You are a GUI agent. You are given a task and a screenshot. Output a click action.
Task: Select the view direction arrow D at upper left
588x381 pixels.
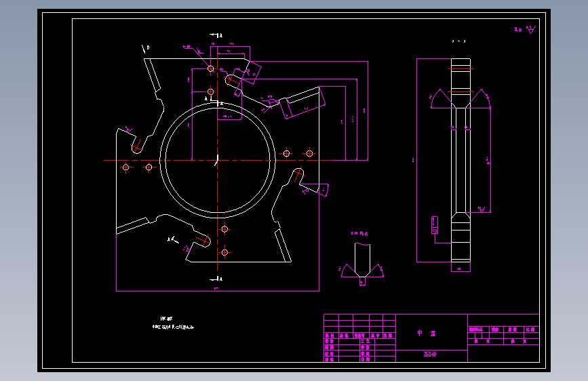coord(146,48)
